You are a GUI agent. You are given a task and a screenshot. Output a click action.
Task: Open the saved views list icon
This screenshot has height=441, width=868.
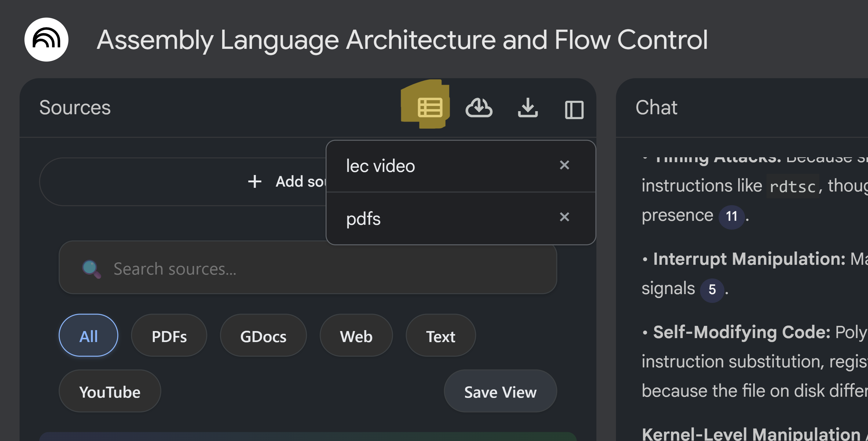(x=430, y=108)
